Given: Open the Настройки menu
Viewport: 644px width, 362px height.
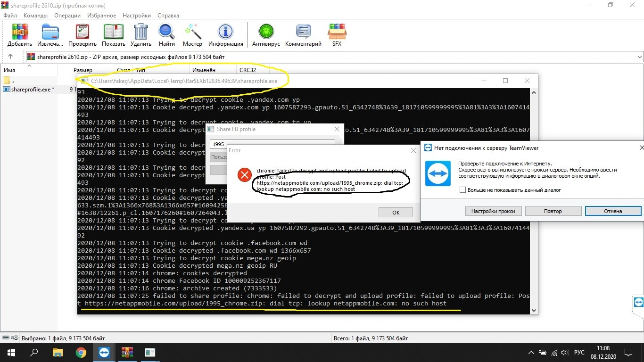Looking at the screenshot, I should click(137, 16).
